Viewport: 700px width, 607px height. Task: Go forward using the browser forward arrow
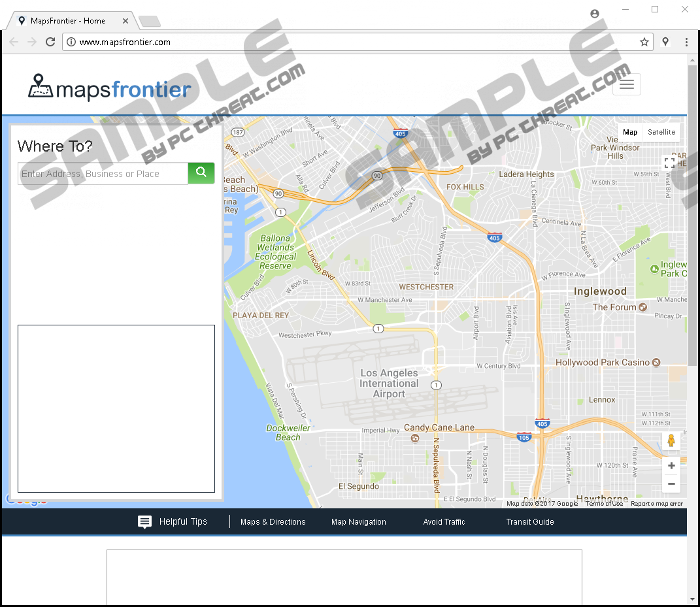tap(31, 42)
